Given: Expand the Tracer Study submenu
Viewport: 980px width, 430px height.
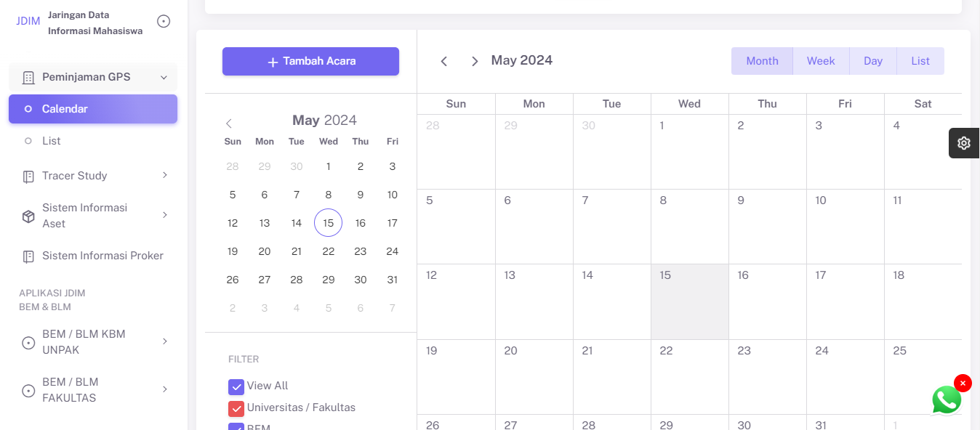Looking at the screenshot, I should coord(164,176).
